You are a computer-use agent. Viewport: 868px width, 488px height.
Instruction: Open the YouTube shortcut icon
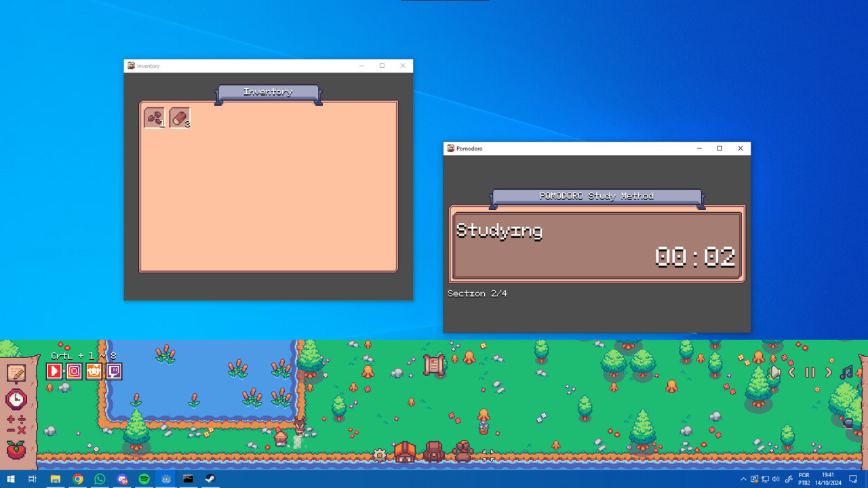(54, 371)
